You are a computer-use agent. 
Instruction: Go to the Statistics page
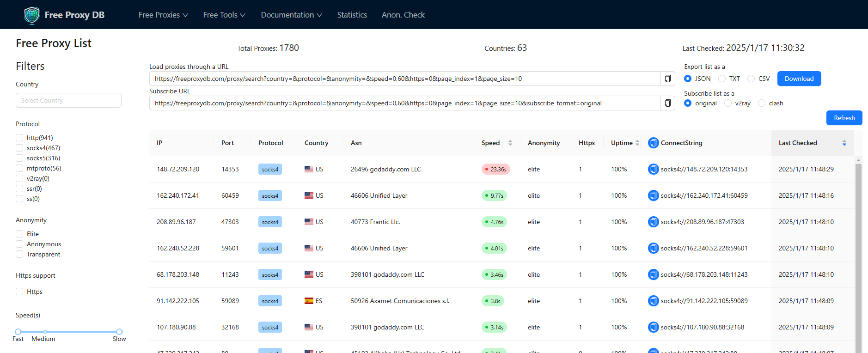[x=352, y=15]
